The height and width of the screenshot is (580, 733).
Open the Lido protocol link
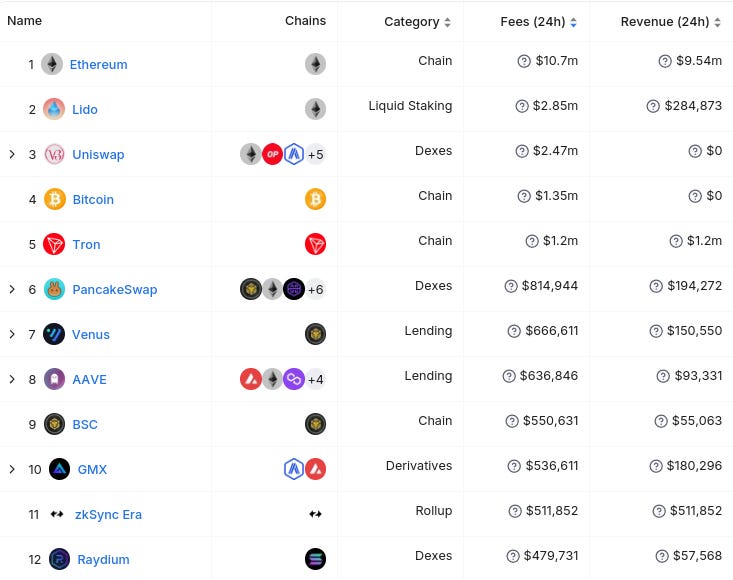click(x=85, y=109)
